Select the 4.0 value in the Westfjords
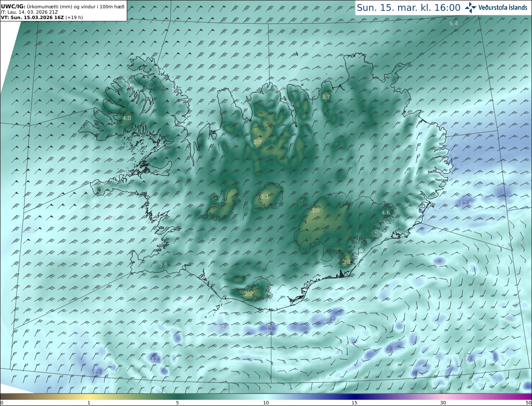The height and width of the screenshot is (406, 532). (x=127, y=118)
